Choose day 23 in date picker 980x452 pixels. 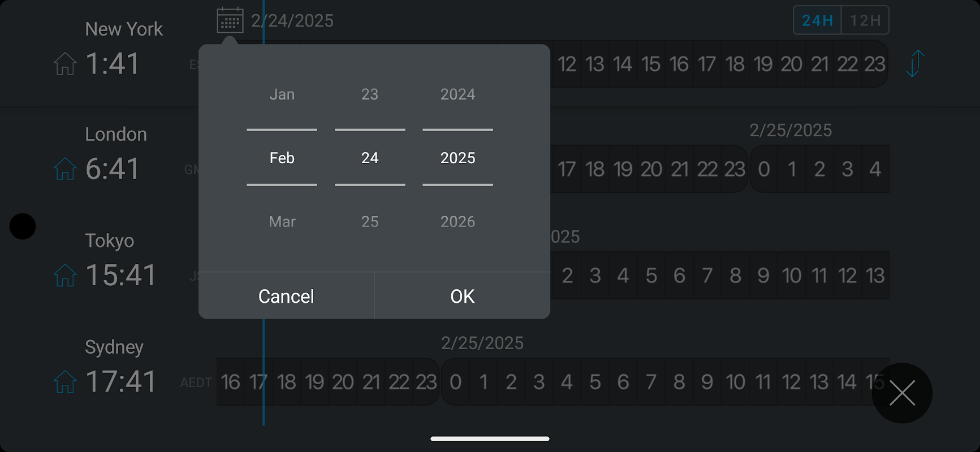pyautogui.click(x=370, y=94)
